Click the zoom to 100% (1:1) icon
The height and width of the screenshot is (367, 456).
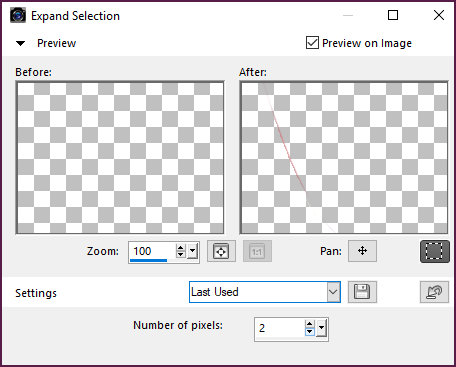click(257, 251)
